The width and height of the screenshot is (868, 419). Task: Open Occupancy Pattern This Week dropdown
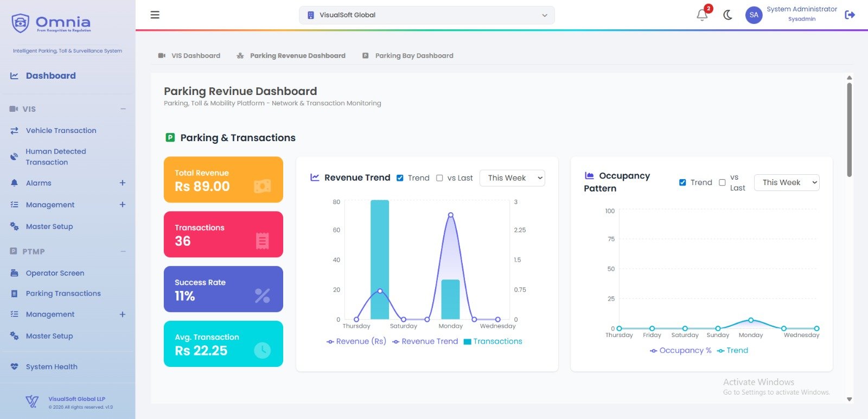tap(787, 182)
